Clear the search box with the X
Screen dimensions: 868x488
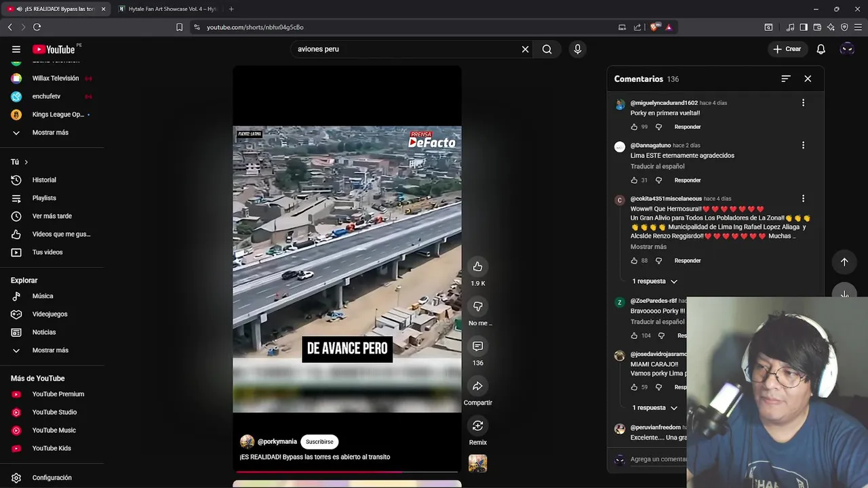pos(525,49)
